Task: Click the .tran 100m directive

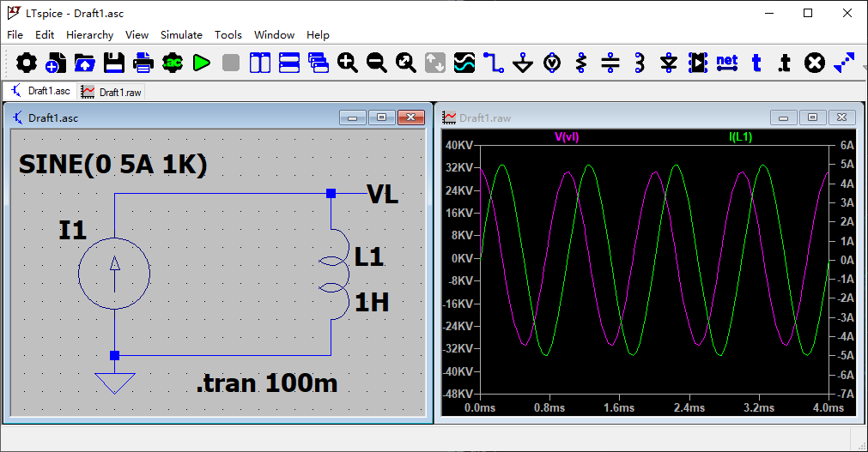Action: coord(267,383)
